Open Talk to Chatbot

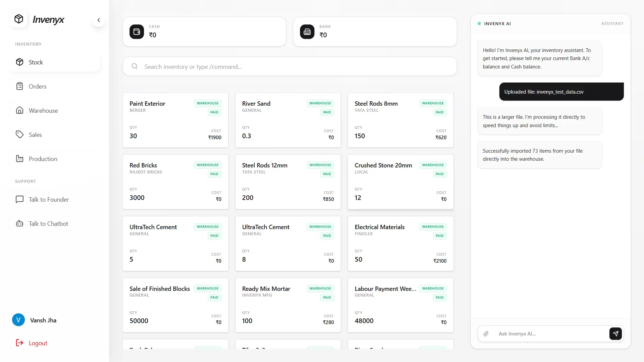[x=55, y=223]
